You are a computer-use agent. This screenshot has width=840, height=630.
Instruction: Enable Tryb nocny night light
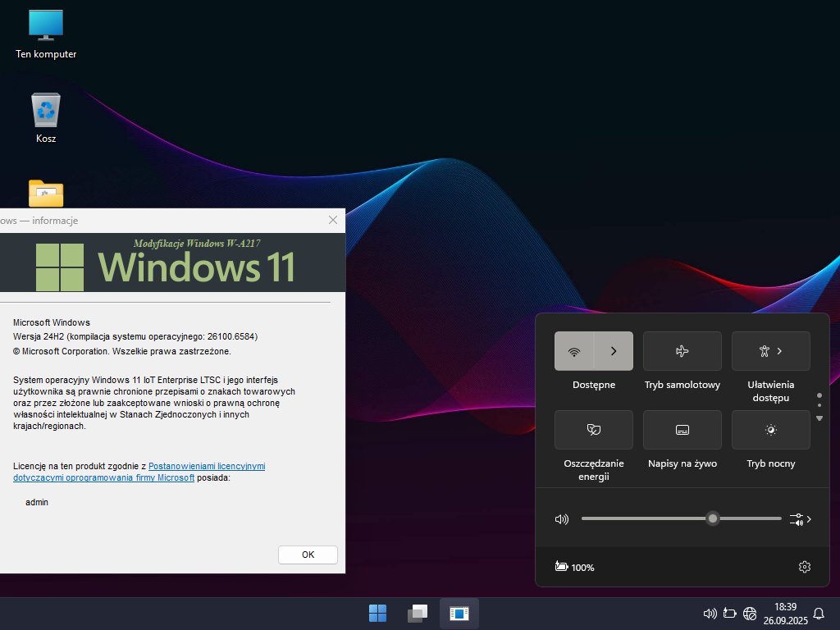(770, 430)
